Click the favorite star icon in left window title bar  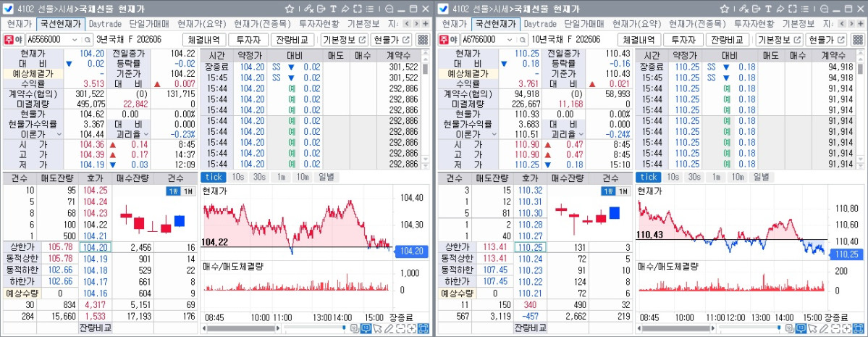(x=290, y=9)
